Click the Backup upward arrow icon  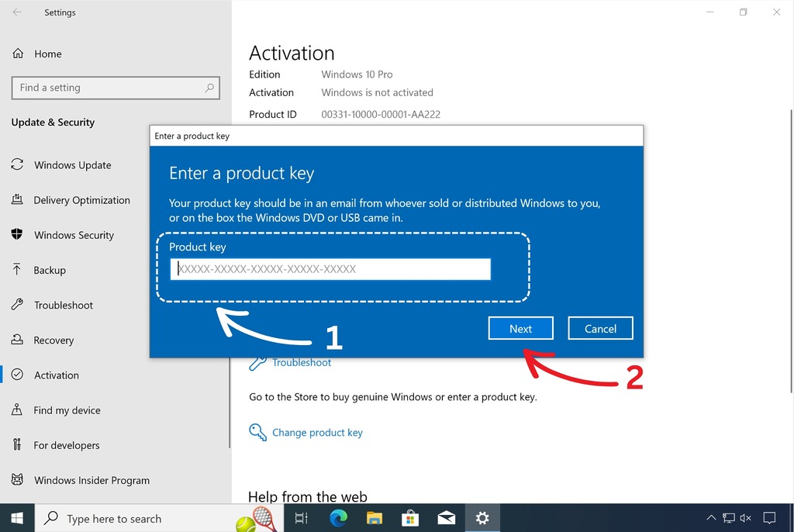tap(17, 269)
